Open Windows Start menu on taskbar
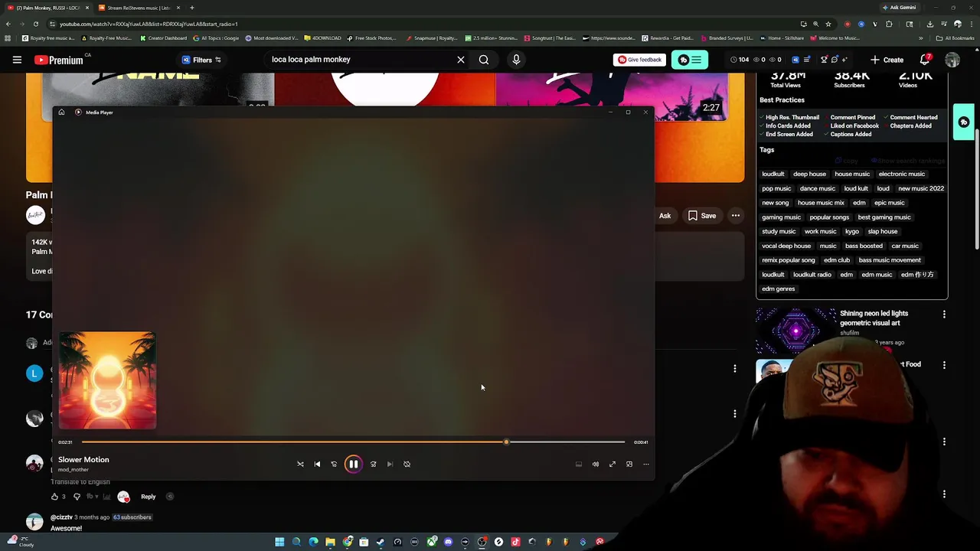980x551 pixels. tap(279, 542)
